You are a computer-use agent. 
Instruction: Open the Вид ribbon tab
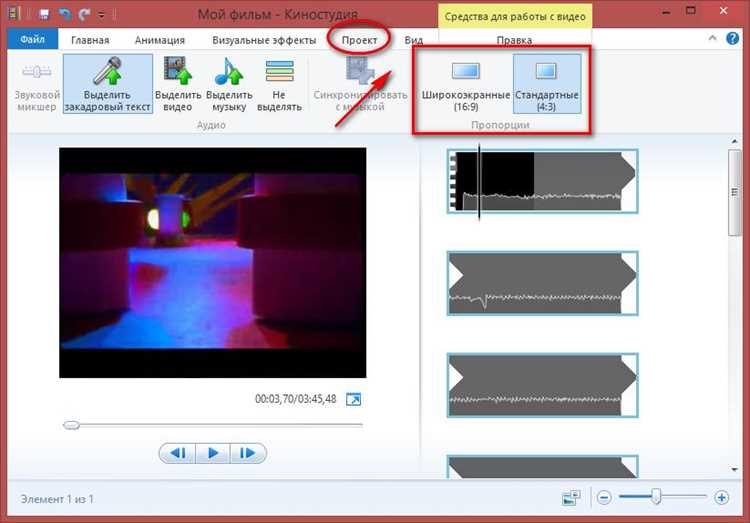(x=413, y=40)
